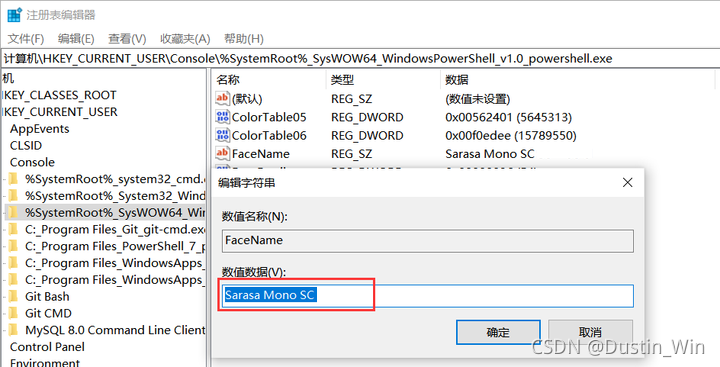Open the 帮助(H) menu
The height and width of the screenshot is (367, 720).
tap(243, 39)
